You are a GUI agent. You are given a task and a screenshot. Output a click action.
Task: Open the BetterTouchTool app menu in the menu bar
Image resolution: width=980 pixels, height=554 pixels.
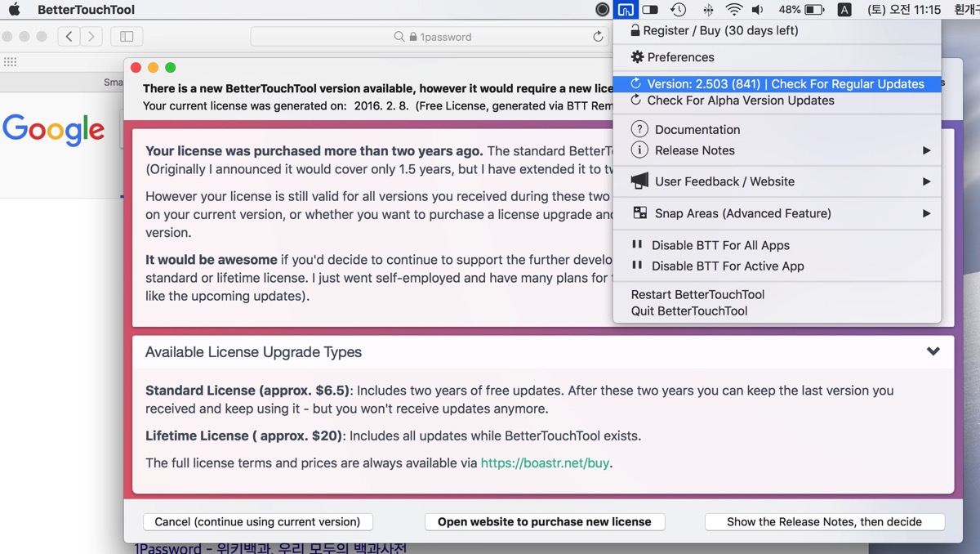[x=86, y=10]
